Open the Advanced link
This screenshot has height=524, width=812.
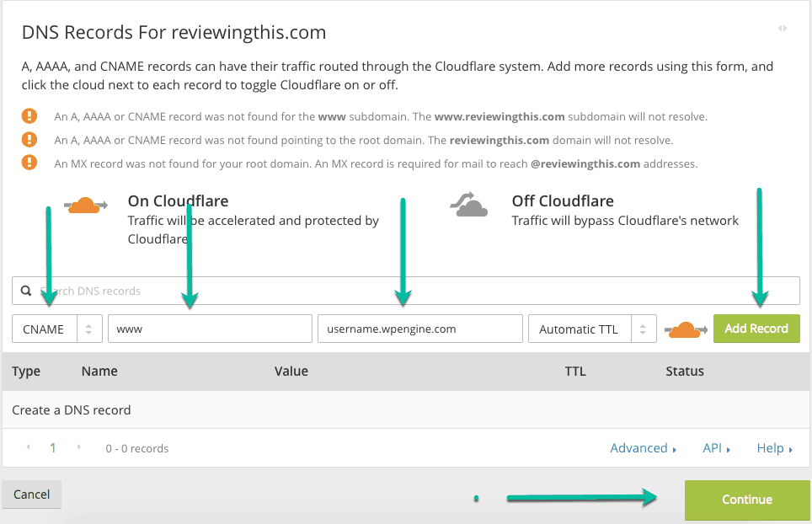(644, 448)
